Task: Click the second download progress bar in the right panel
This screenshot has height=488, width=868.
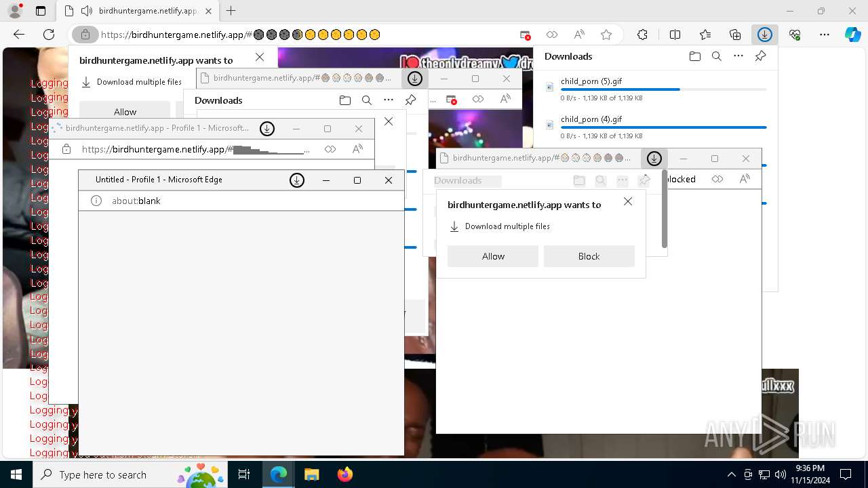Action: click(x=663, y=127)
